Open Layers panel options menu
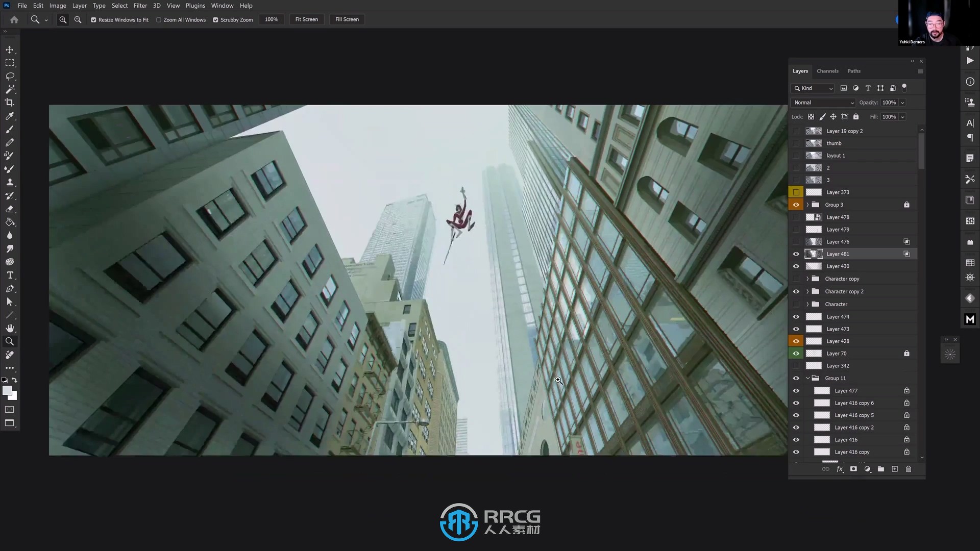Image resolution: width=980 pixels, height=551 pixels. (x=920, y=71)
